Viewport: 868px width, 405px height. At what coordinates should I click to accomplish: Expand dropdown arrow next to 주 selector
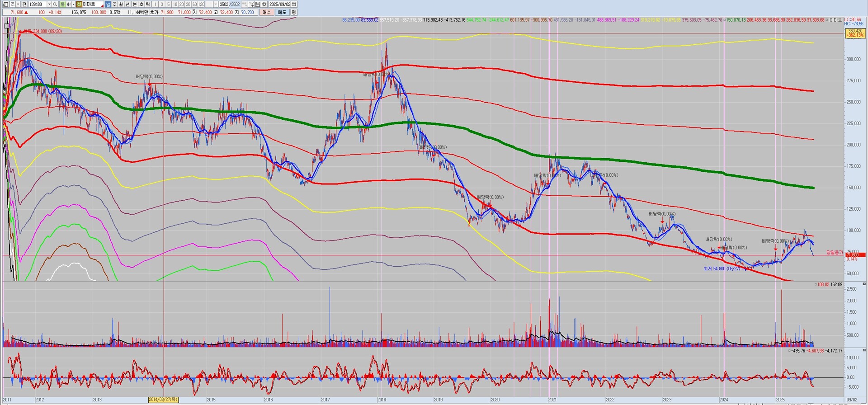pyautogui.click(x=18, y=5)
